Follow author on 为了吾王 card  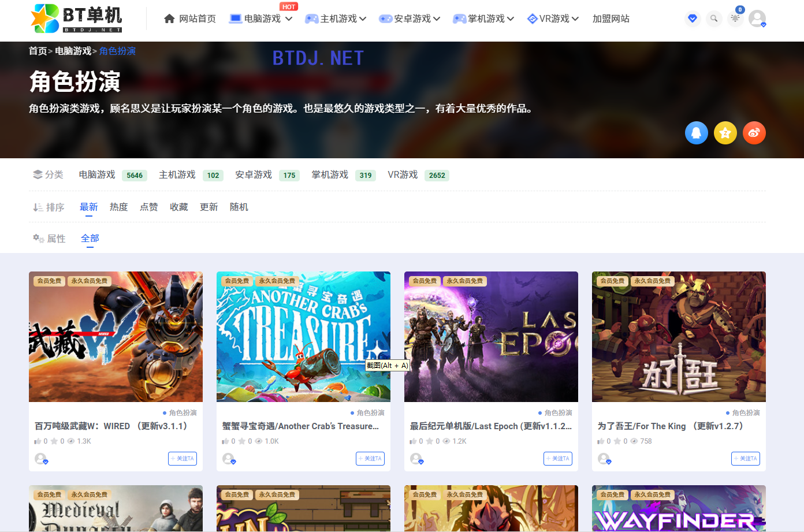tap(746, 459)
